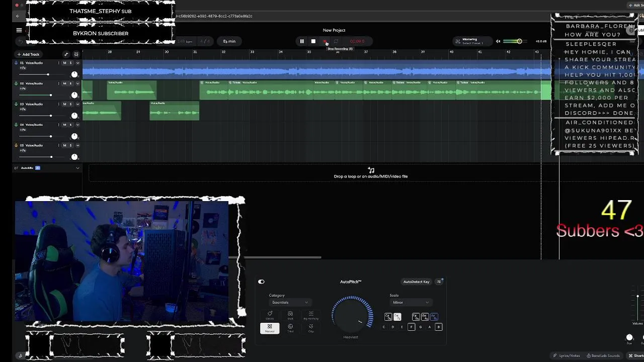This screenshot has width=644, height=362.
Task: Toggle note G in scale keys
Action: point(420,327)
